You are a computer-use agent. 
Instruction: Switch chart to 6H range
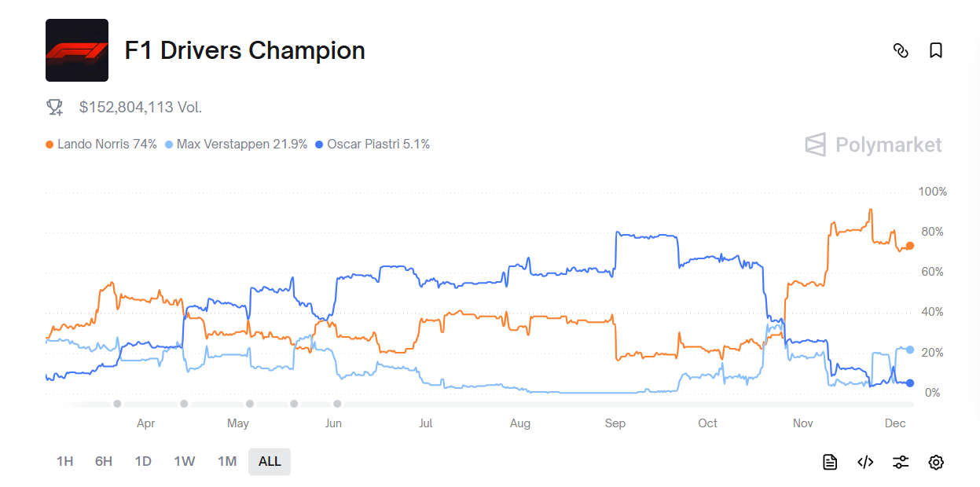pyautogui.click(x=104, y=462)
